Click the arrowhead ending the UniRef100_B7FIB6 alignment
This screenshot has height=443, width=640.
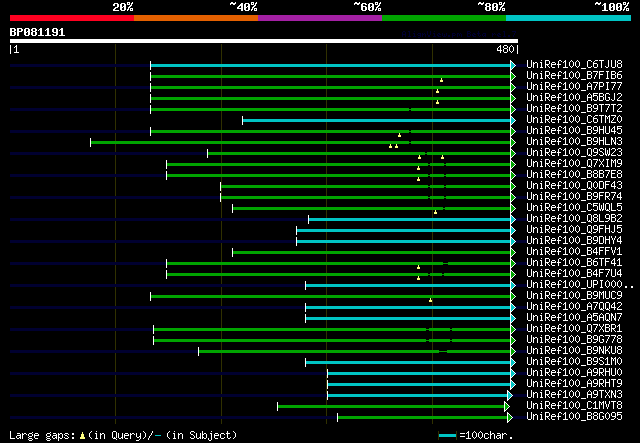coord(513,76)
